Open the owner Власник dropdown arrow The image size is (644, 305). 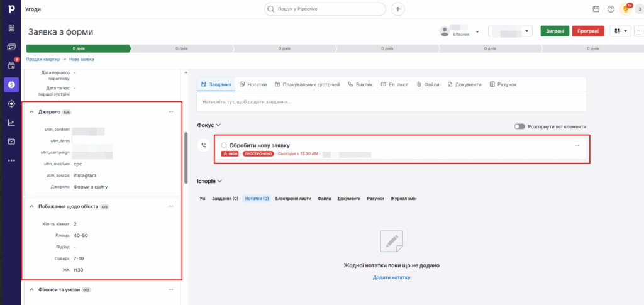tap(477, 31)
